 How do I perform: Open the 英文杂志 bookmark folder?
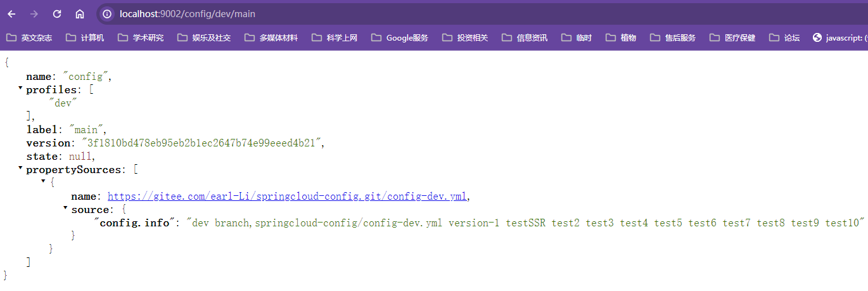[29, 38]
